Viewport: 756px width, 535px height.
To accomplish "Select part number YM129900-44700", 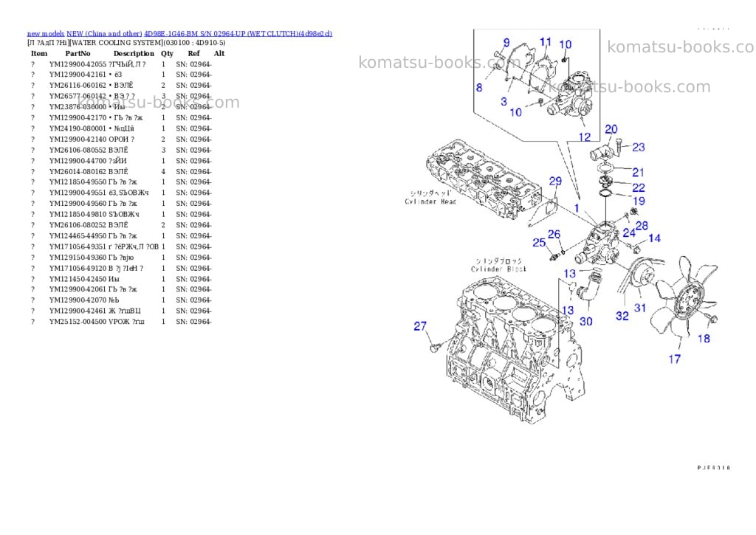I will tap(78, 161).
